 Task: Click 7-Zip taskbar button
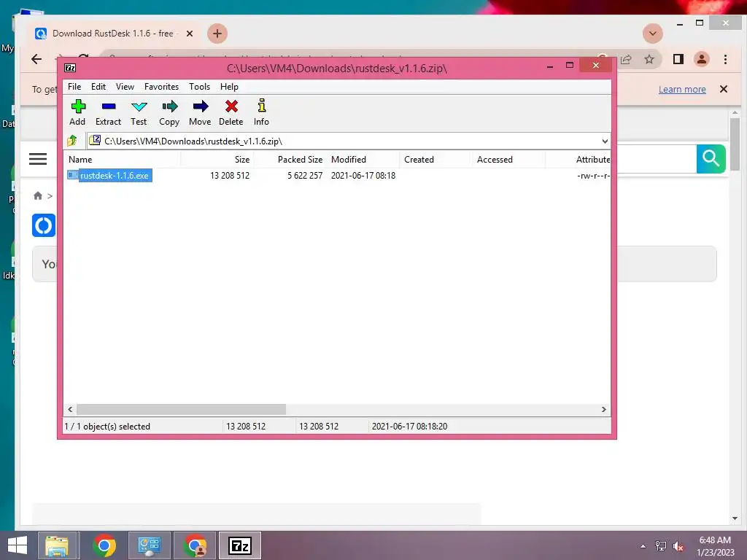click(x=240, y=545)
